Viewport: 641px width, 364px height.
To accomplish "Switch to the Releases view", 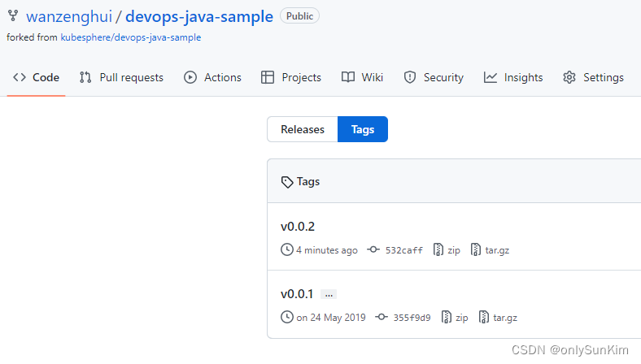I will click(x=303, y=129).
